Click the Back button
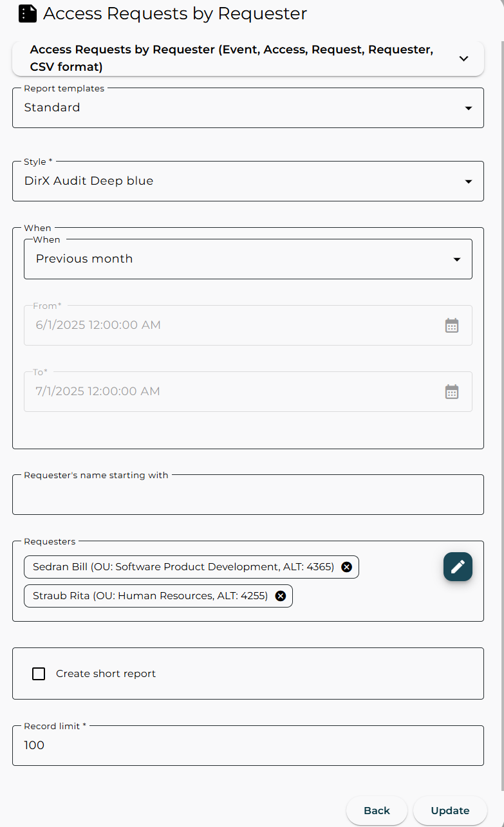The height and width of the screenshot is (827, 504). click(377, 811)
